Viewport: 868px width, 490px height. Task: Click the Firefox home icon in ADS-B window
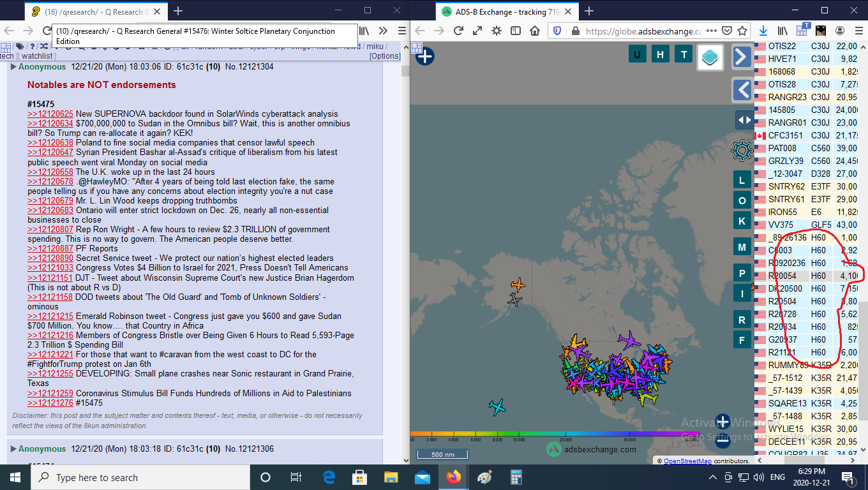pos(535,31)
